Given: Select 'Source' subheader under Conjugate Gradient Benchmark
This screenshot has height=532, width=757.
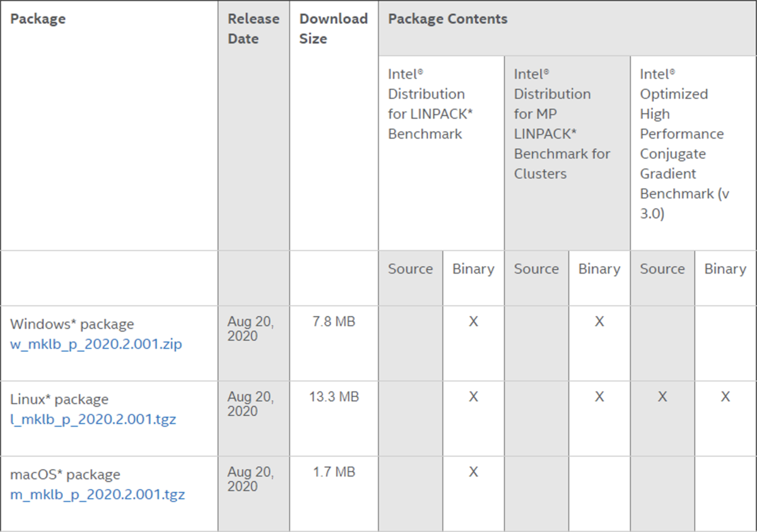Looking at the screenshot, I should 662,269.
